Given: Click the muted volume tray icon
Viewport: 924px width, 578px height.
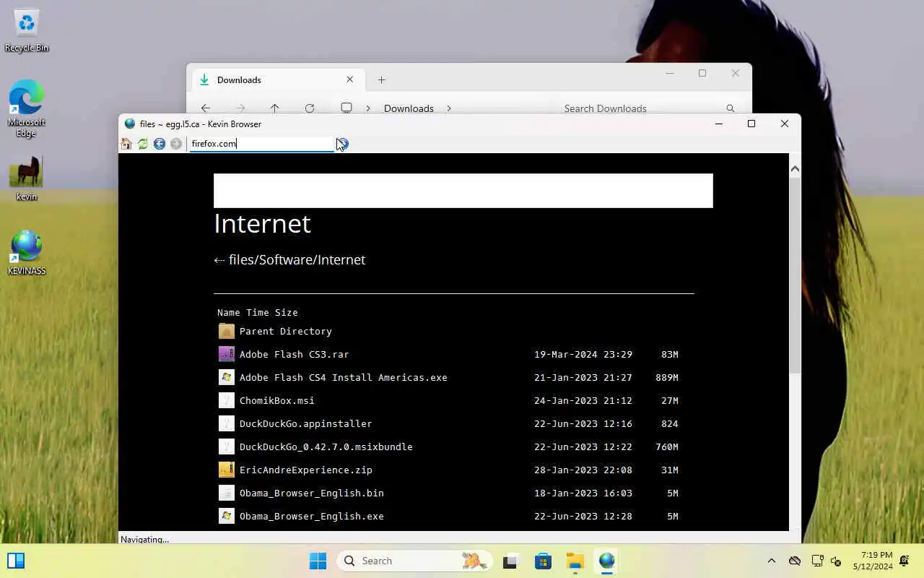Looking at the screenshot, I should click(836, 561).
